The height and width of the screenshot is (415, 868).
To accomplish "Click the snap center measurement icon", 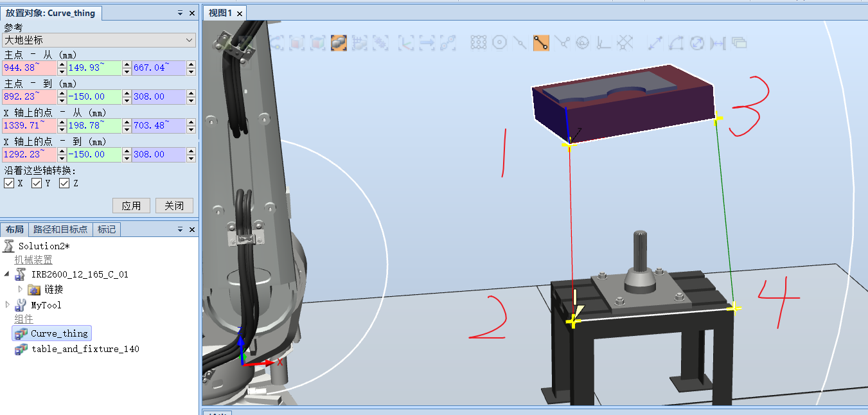I will pos(499,42).
